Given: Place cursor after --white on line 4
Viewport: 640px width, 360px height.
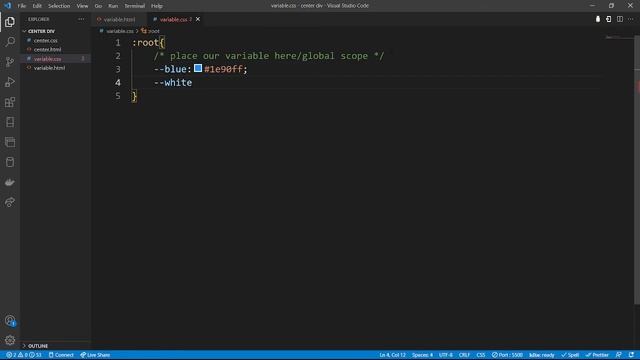Looking at the screenshot, I should tap(192, 82).
